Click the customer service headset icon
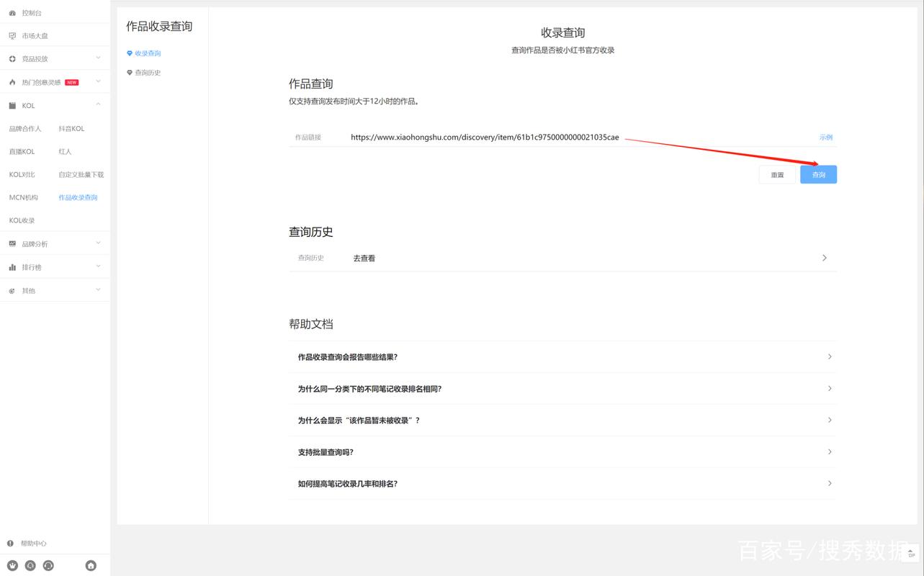The width and height of the screenshot is (924, 576). click(x=48, y=565)
